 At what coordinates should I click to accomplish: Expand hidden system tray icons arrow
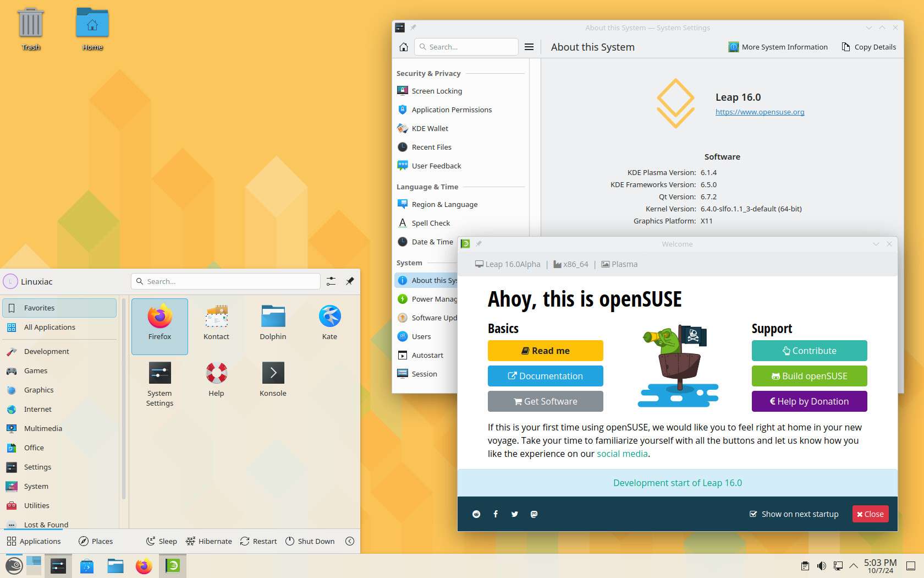pos(854,566)
